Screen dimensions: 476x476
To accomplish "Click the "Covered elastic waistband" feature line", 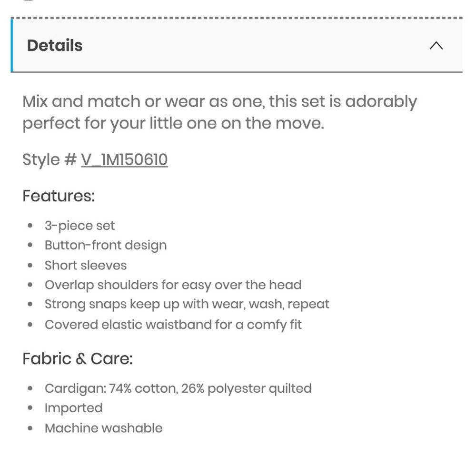I will [173, 325].
